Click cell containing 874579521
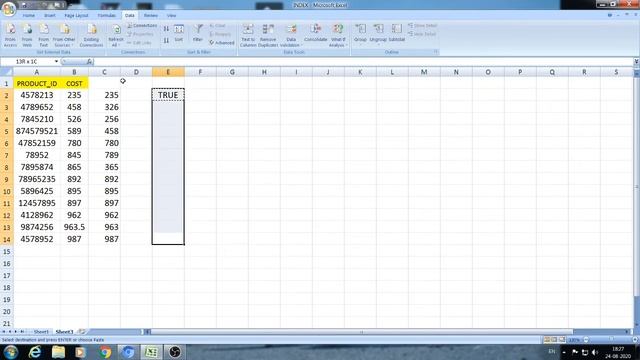The image size is (640, 360). coord(37,131)
